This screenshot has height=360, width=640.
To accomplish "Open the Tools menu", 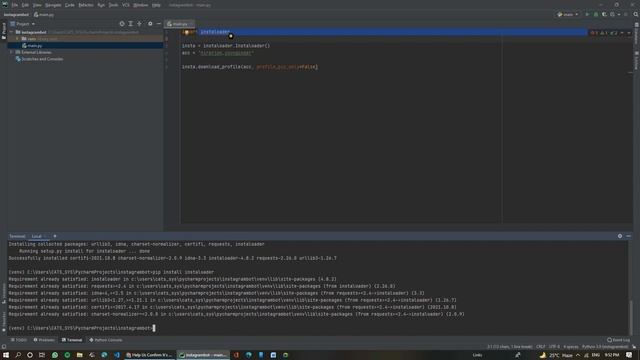I will [x=113, y=5].
